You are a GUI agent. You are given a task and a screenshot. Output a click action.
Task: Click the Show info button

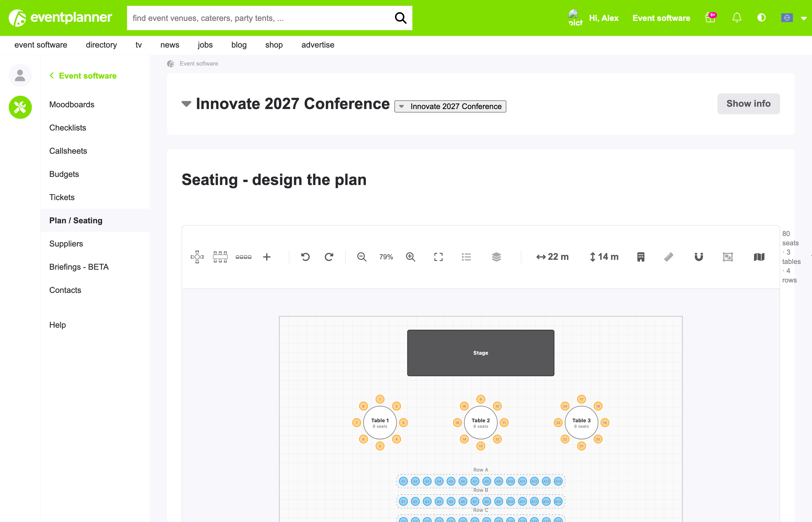click(x=748, y=104)
